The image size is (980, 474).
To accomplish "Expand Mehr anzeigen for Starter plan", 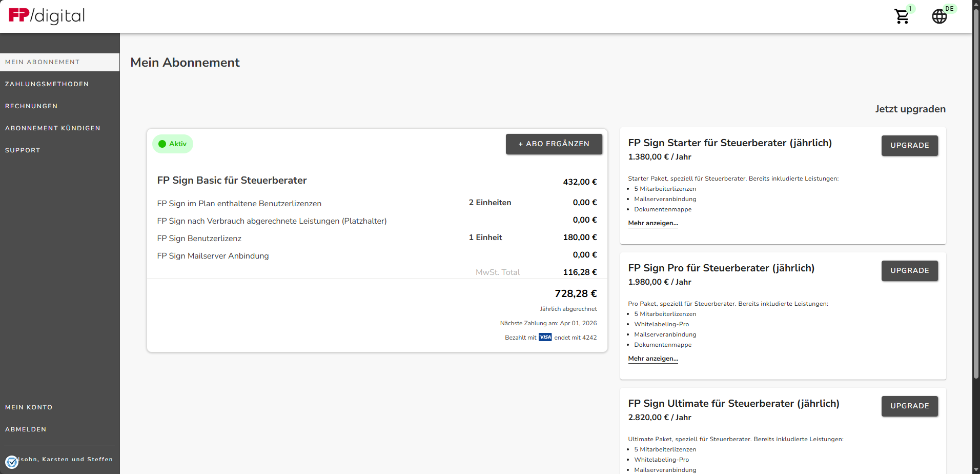I will [652, 223].
